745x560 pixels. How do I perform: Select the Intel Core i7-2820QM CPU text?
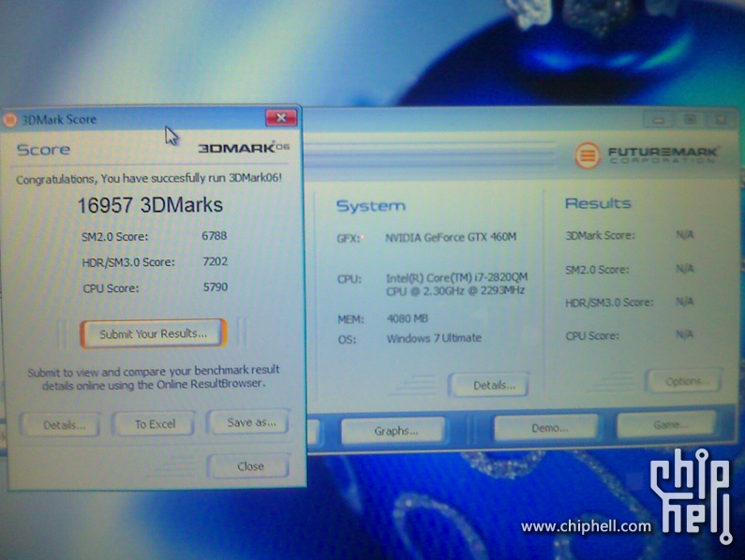(456, 284)
